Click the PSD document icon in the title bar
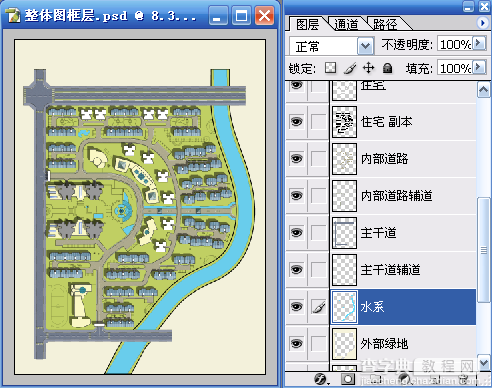Image resolution: width=492 pixels, height=388 pixels. [13, 16]
